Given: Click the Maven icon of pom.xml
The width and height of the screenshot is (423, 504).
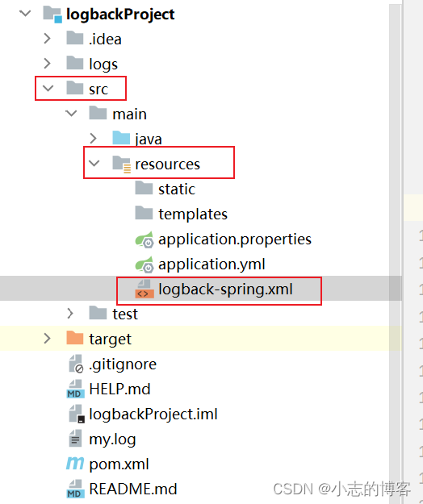Looking at the screenshot, I should (x=75, y=463).
